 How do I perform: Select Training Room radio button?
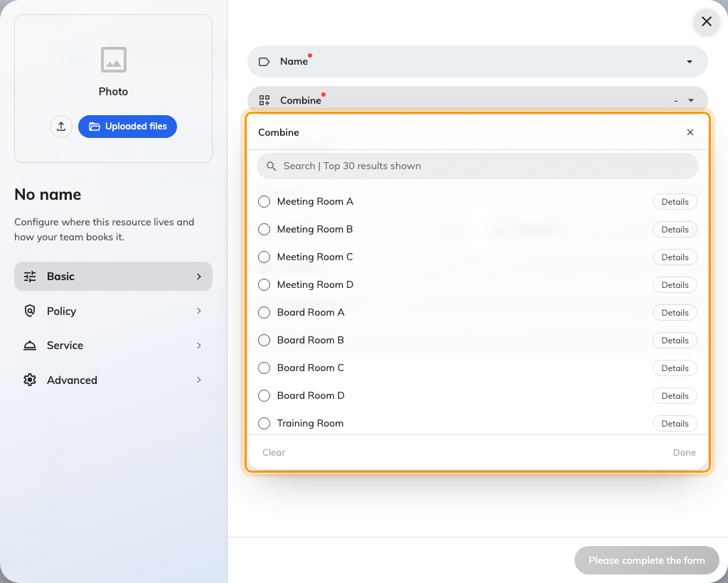coord(264,423)
